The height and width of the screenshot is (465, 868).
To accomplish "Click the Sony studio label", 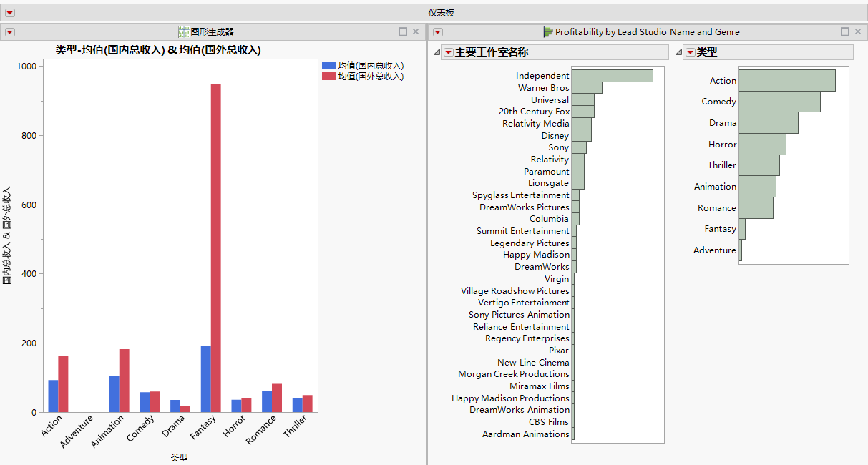I will (x=559, y=147).
